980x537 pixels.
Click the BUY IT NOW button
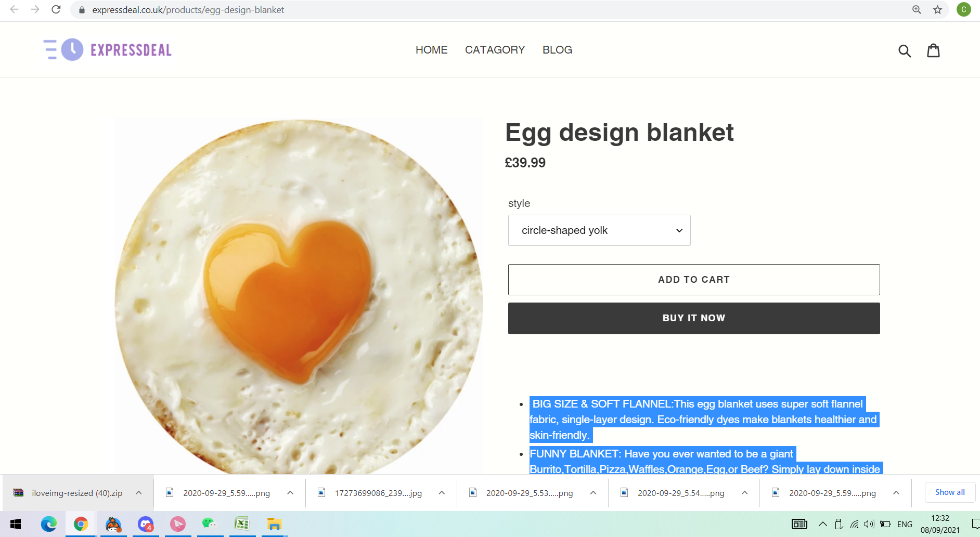point(694,318)
